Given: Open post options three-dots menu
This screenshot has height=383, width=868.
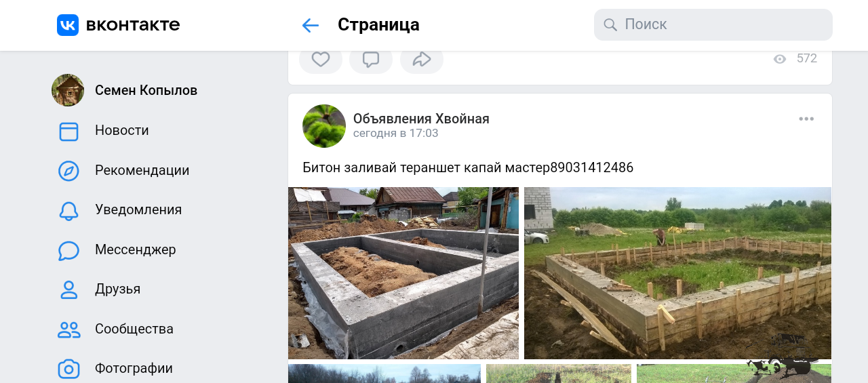Looking at the screenshot, I should (x=806, y=119).
